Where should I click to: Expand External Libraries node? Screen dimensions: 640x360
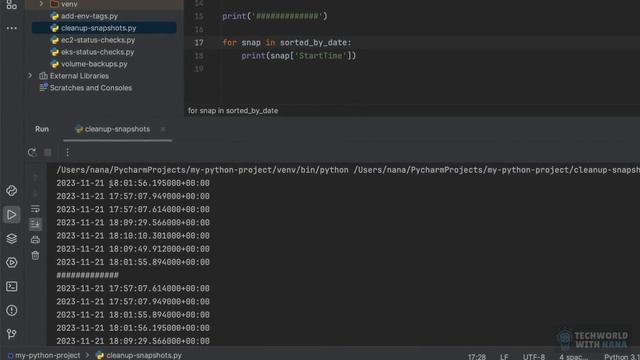click(x=30, y=76)
